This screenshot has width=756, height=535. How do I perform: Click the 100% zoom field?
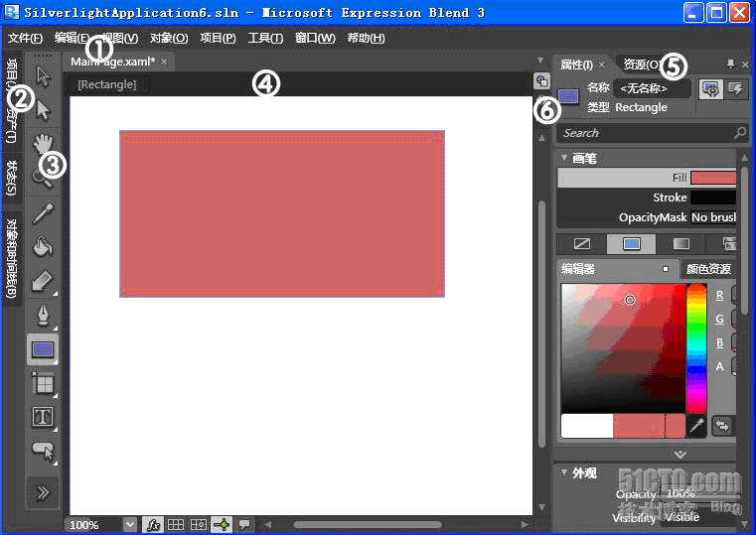point(94,525)
